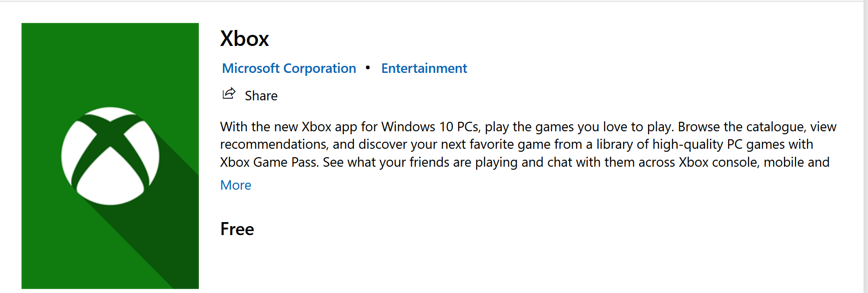Viewport: 868px width, 293px height.
Task: Select the green Xbox app tile image
Action: 110,156
